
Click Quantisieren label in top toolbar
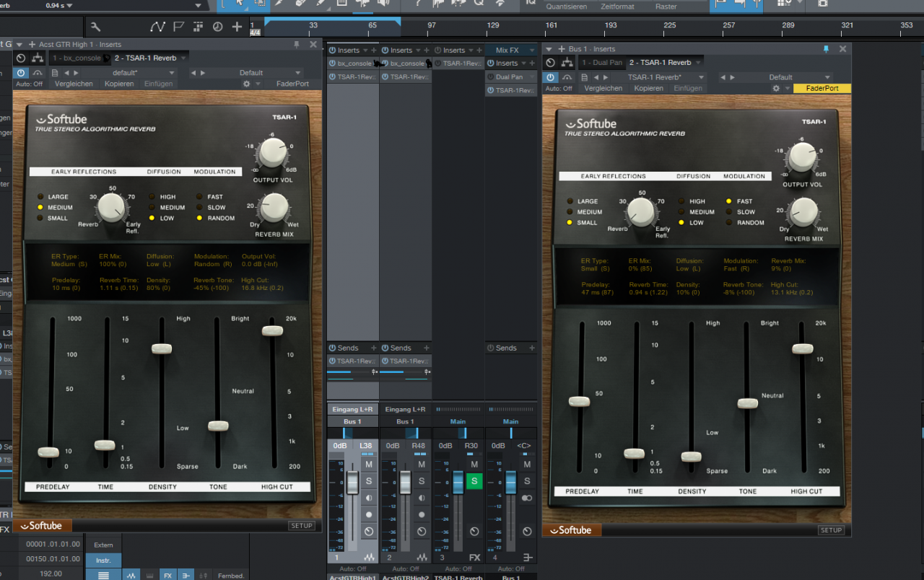pos(567,6)
